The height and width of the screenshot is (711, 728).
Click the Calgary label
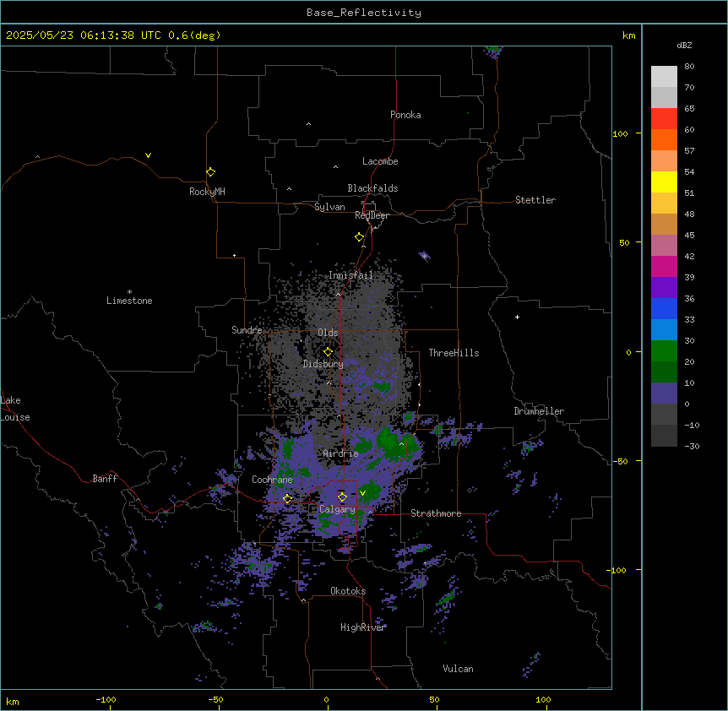[337, 509]
